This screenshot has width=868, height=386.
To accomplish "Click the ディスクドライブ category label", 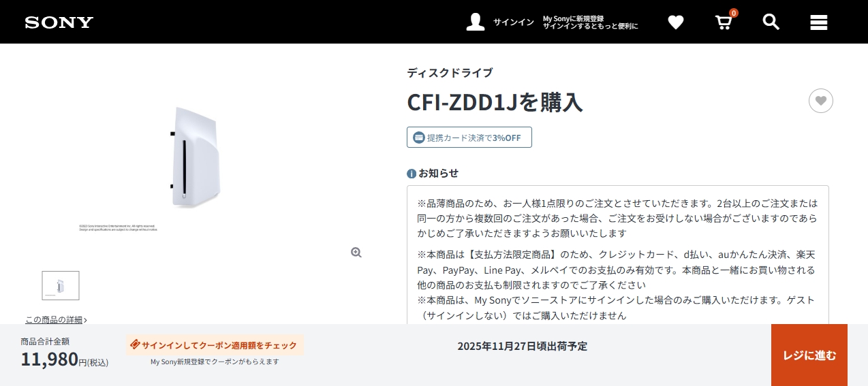I will [x=450, y=73].
